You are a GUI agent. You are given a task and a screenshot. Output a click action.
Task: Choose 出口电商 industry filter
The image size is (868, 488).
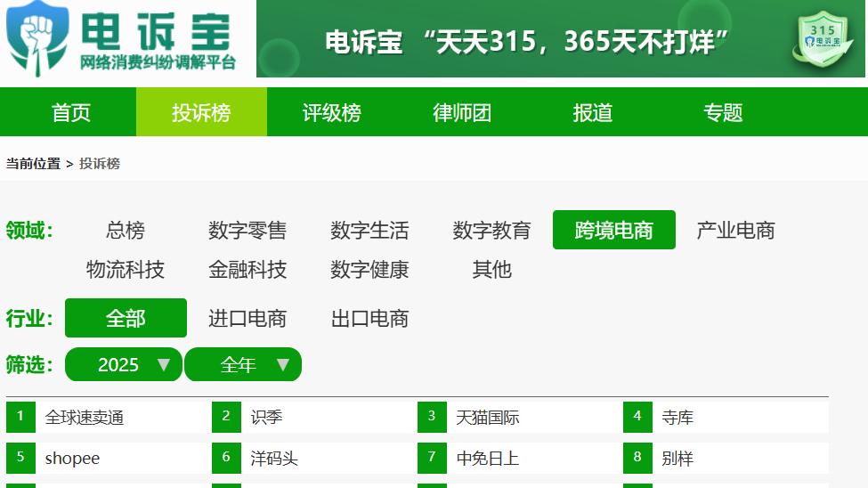click(369, 319)
